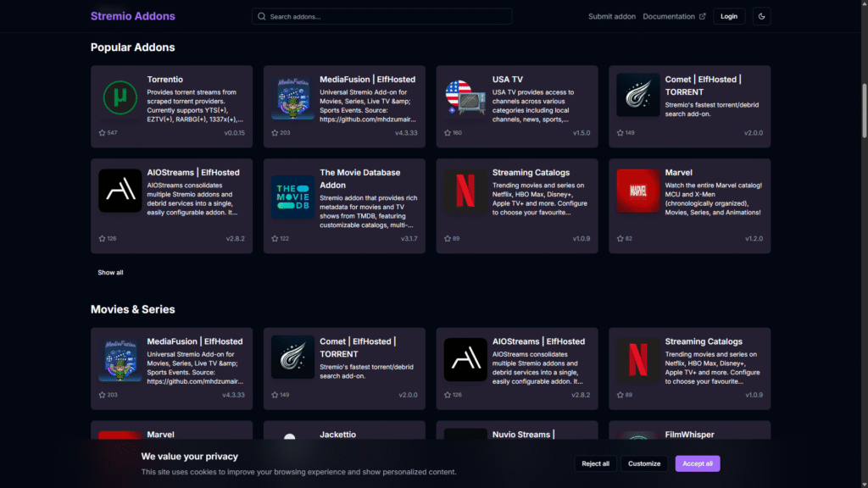868x488 pixels.
Task: Click star icon on The Movie Database card
Action: point(275,238)
